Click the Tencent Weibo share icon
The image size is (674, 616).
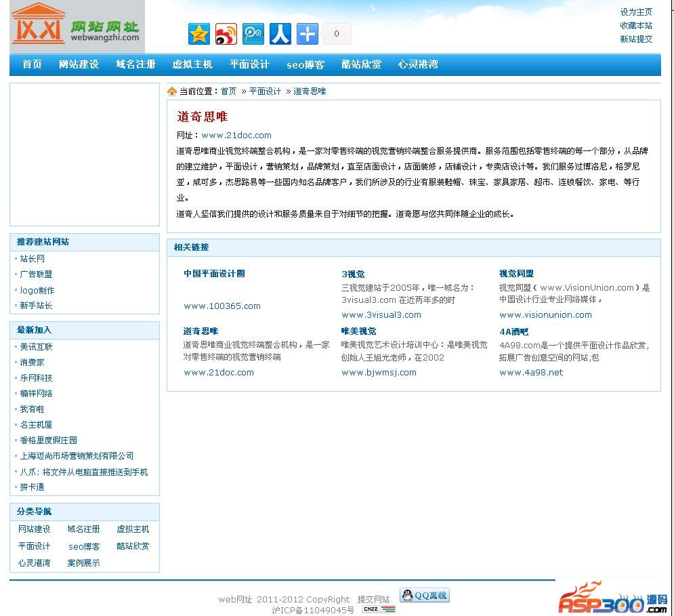click(x=253, y=34)
